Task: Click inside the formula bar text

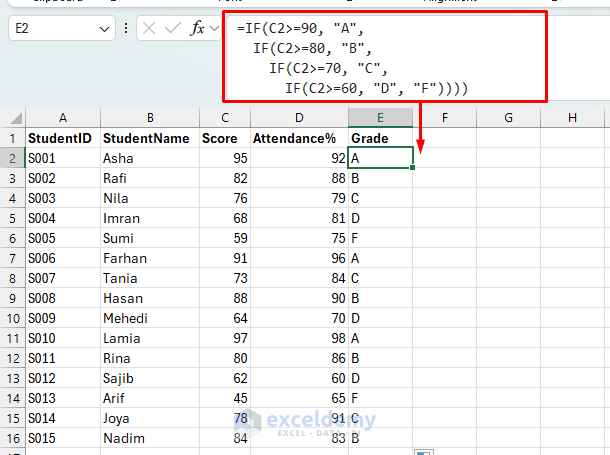Action: 385,57
